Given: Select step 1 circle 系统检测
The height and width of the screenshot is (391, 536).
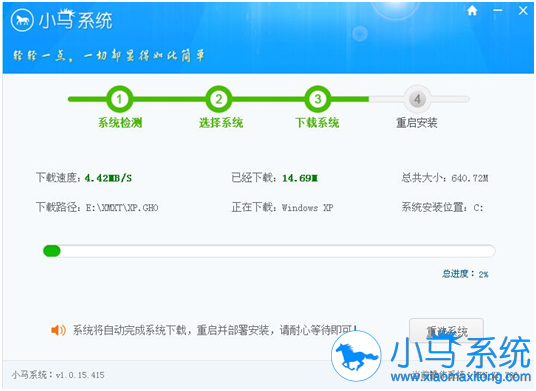Looking at the screenshot, I should point(119,99).
